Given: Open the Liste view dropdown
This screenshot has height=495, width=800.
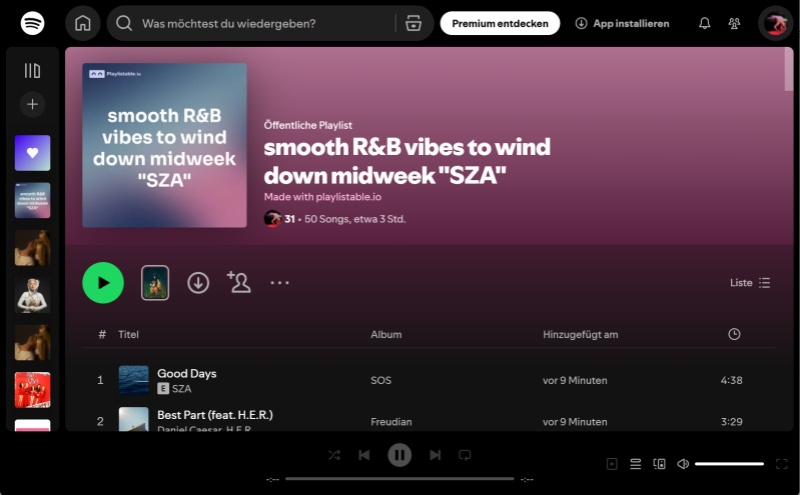Looking at the screenshot, I should click(x=750, y=283).
